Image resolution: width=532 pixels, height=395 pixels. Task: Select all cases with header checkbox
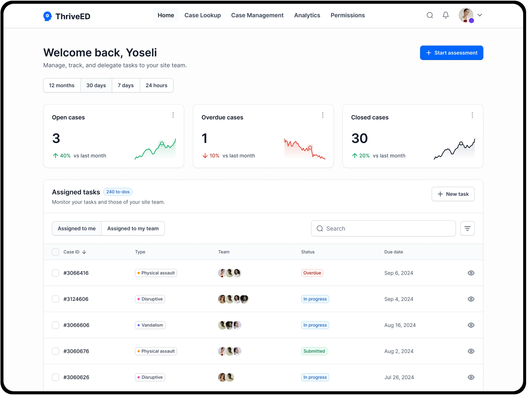[55, 252]
